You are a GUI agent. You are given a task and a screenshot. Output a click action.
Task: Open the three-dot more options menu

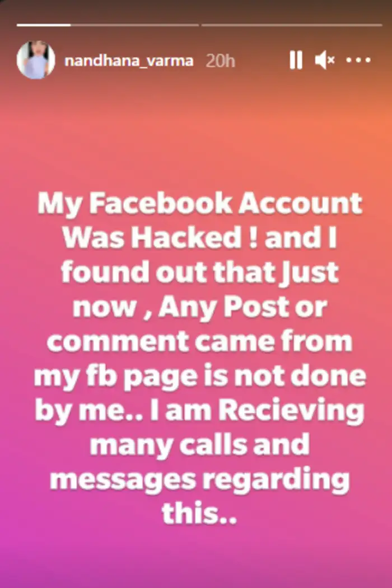(x=358, y=60)
